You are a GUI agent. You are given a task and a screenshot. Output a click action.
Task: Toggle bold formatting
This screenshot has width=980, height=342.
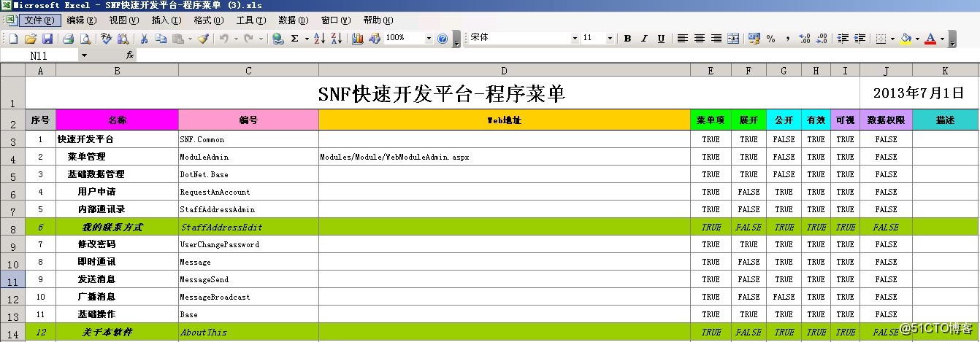pos(627,39)
